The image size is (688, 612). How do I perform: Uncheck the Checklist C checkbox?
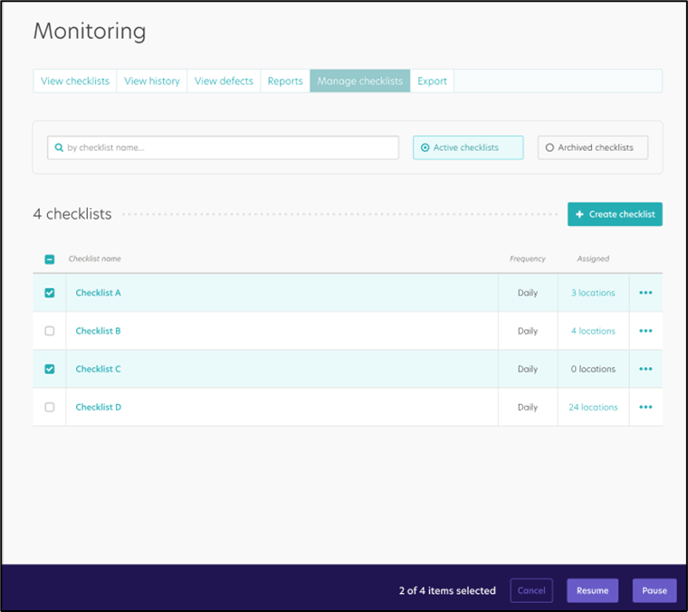point(50,369)
